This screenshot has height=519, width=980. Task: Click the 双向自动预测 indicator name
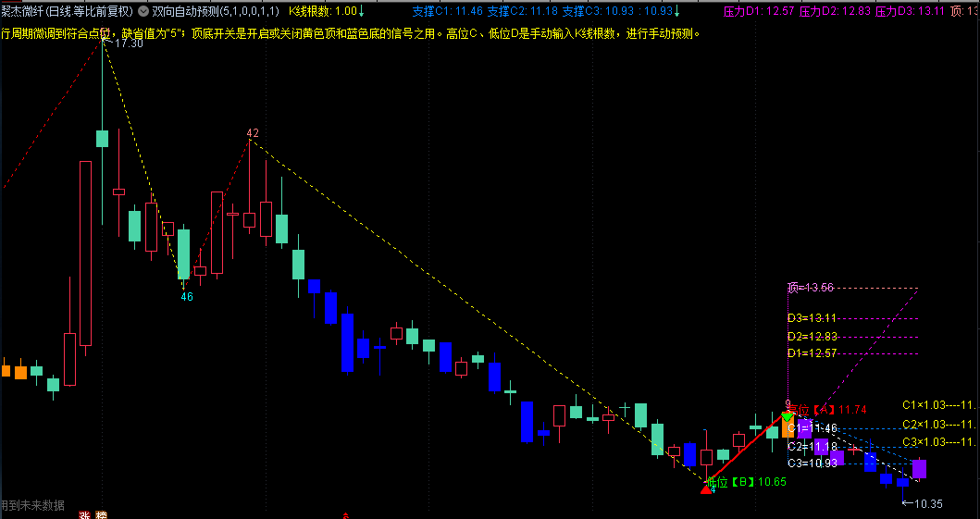tap(185, 11)
